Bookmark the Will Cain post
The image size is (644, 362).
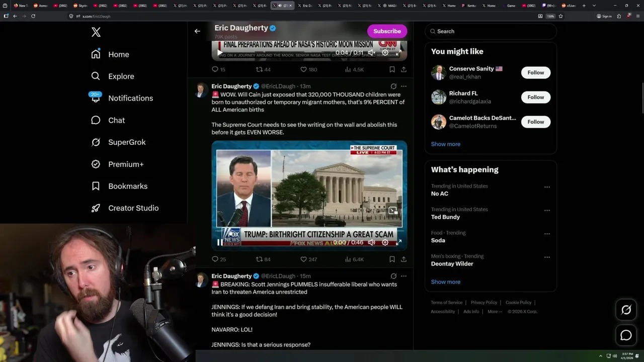(392, 259)
